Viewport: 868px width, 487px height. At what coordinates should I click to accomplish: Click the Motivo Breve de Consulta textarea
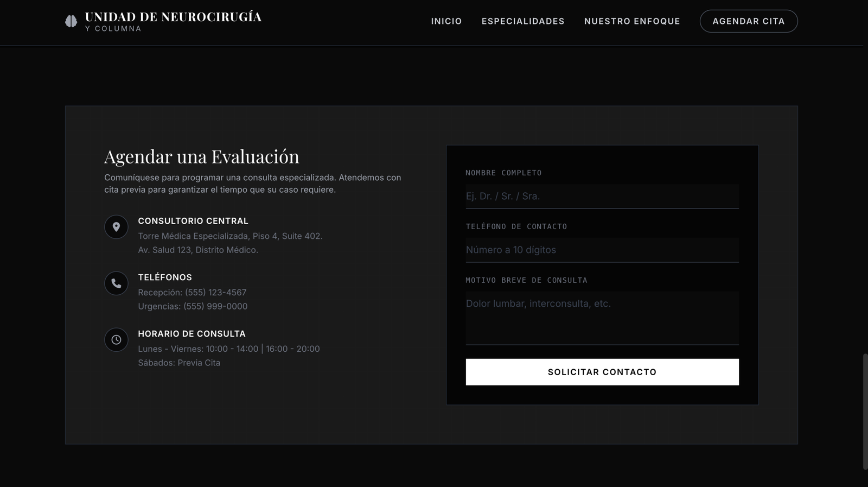coord(602,318)
